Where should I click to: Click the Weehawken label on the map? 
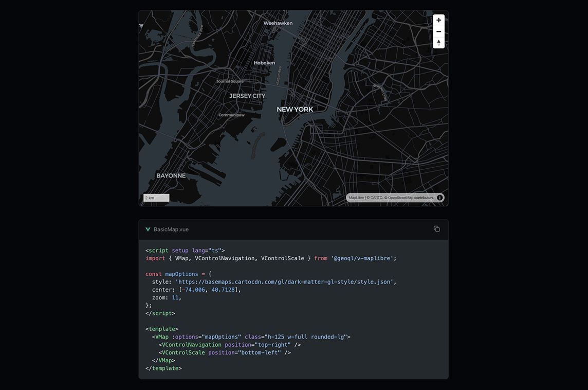tap(278, 23)
